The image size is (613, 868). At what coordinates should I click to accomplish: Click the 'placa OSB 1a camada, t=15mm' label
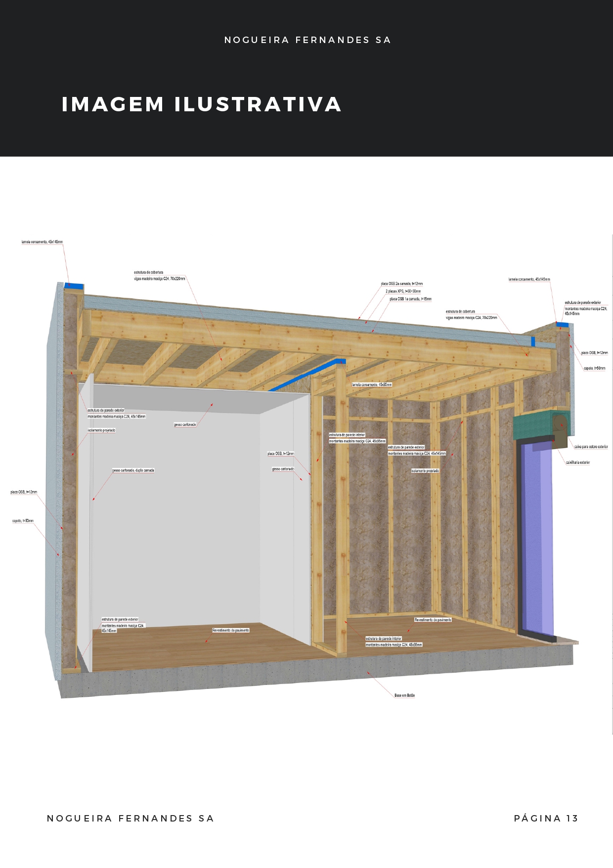(x=410, y=299)
